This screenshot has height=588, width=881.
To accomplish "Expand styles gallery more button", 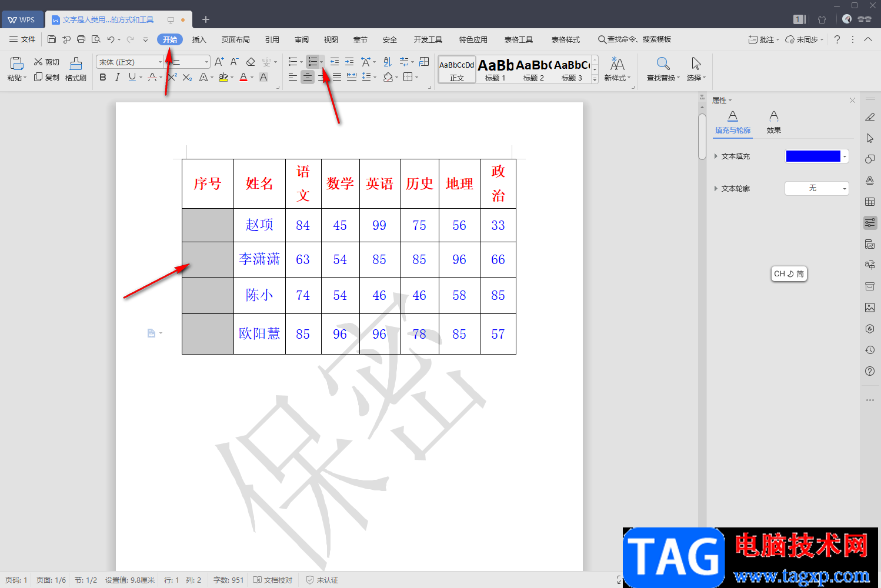I will tap(595, 79).
